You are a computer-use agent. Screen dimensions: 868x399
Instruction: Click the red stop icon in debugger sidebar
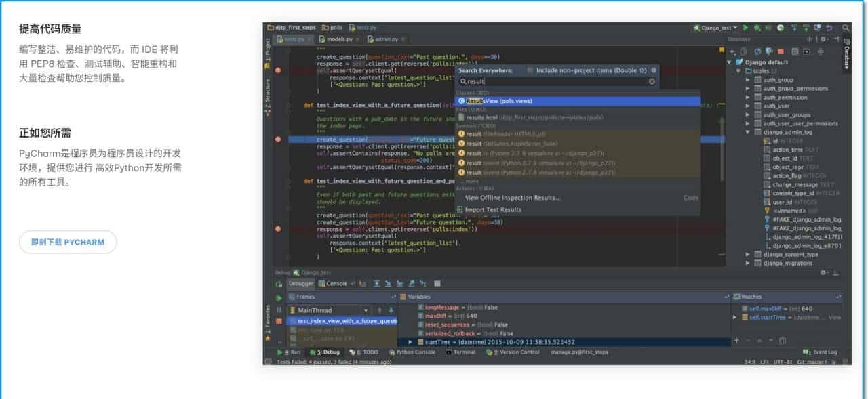click(279, 320)
